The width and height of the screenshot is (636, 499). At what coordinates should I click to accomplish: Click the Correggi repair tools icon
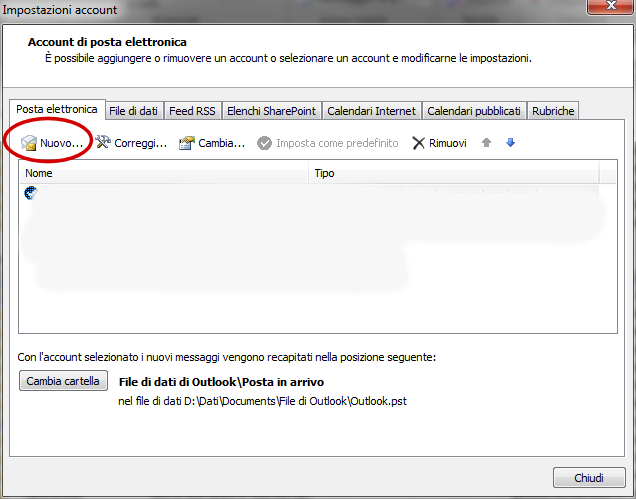(x=103, y=142)
